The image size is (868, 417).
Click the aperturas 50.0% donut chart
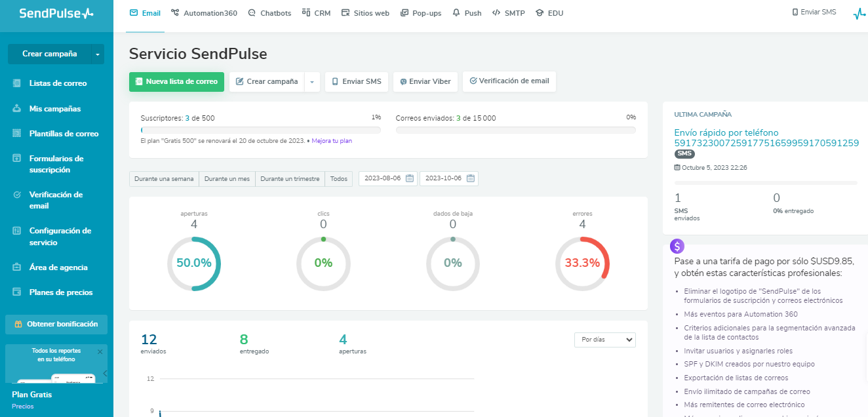point(194,264)
